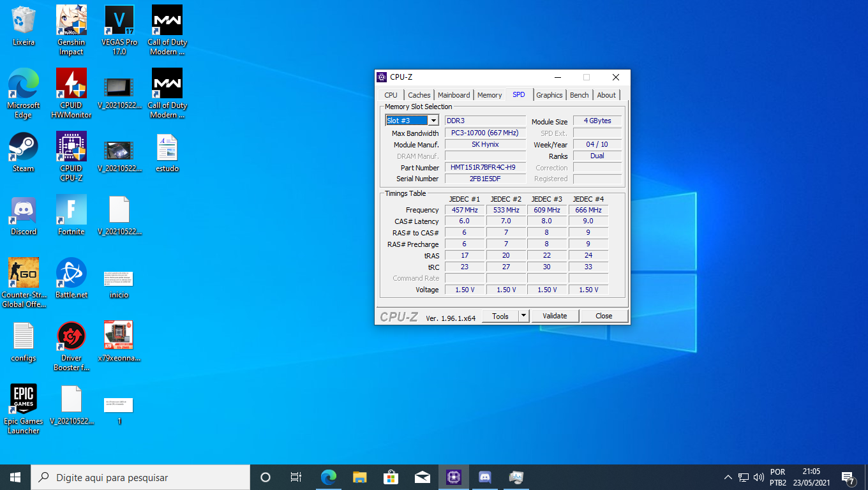Show hidden system tray icons
868x490 pixels.
728,477
